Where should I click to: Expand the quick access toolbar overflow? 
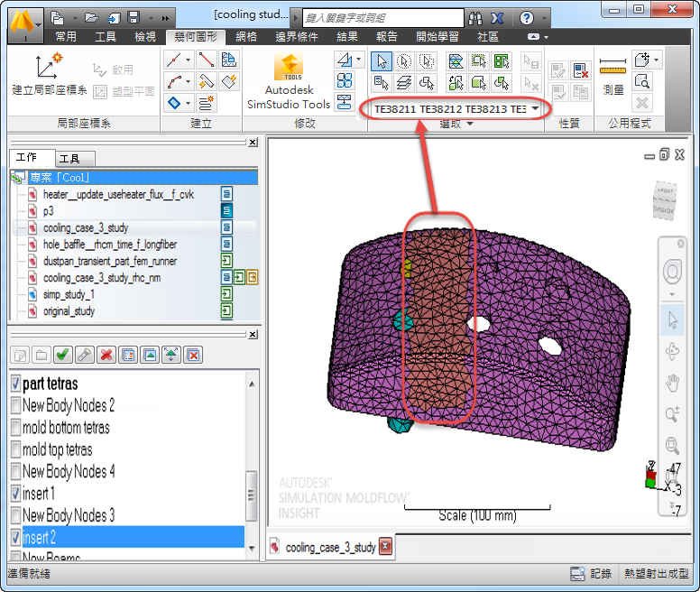(165, 18)
